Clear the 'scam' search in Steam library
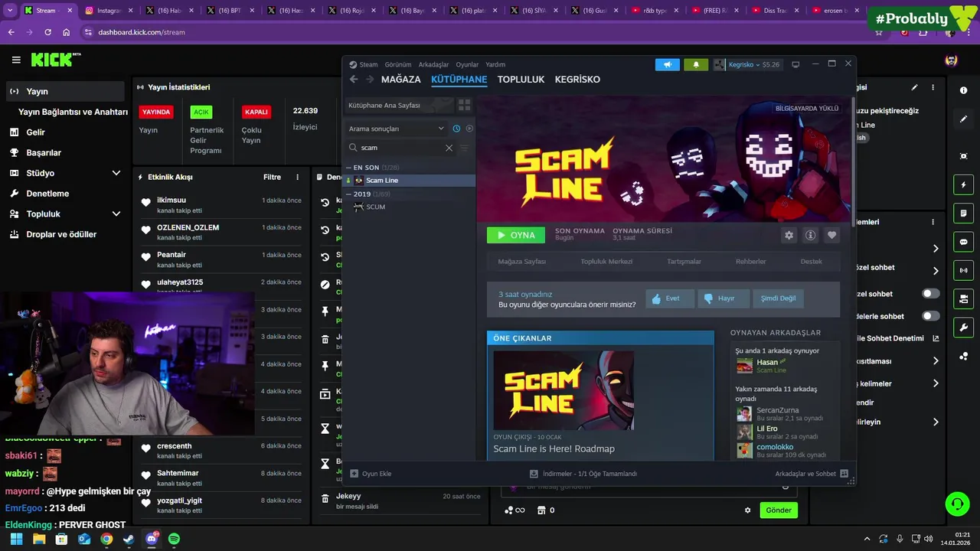The image size is (980, 551). click(449, 148)
